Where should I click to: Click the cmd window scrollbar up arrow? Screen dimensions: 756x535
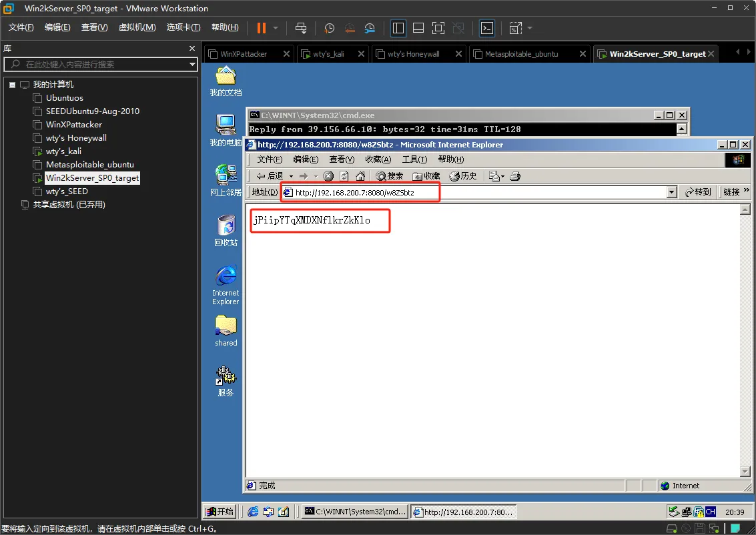(681, 129)
